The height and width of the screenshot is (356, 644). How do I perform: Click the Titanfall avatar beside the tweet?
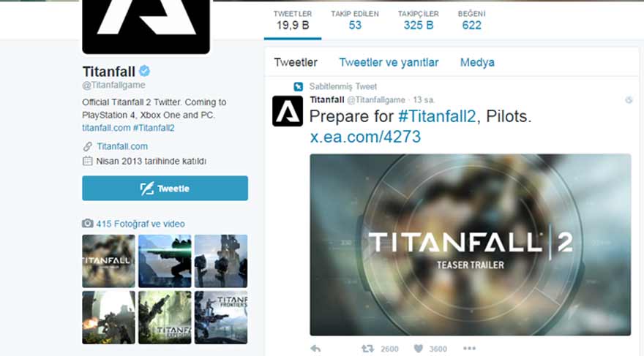pos(288,110)
